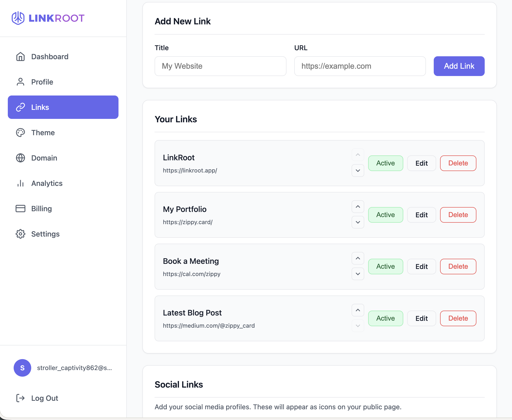The height and width of the screenshot is (420, 512).
Task: Toggle Active status for Latest Blog Post
Action: pyautogui.click(x=385, y=318)
